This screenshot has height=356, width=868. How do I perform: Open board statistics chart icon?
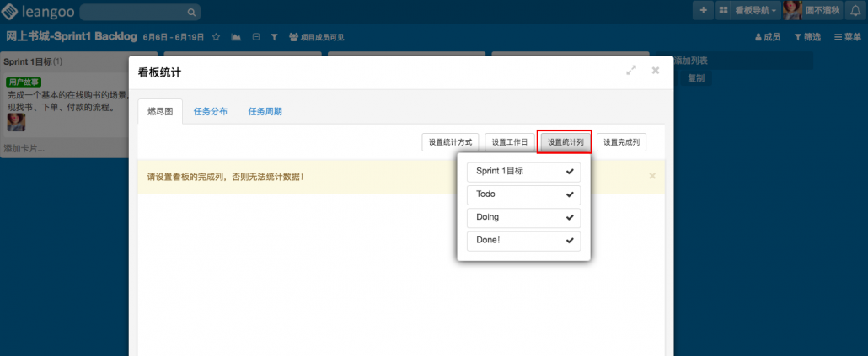[x=235, y=37]
